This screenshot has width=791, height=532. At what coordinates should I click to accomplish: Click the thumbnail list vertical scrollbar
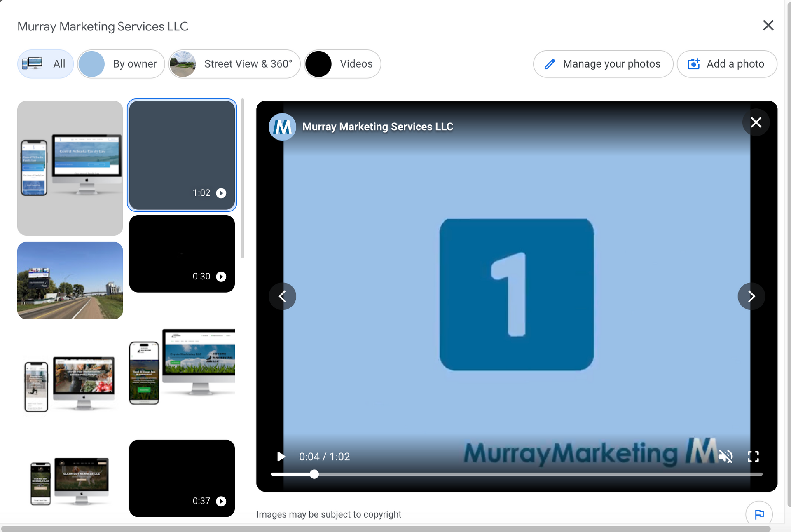pos(243,178)
